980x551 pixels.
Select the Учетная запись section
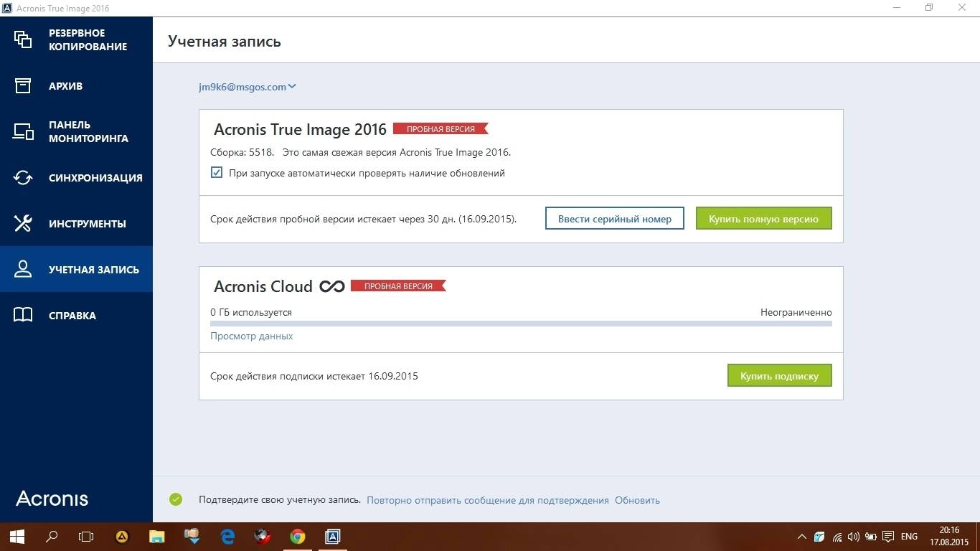[76, 269]
